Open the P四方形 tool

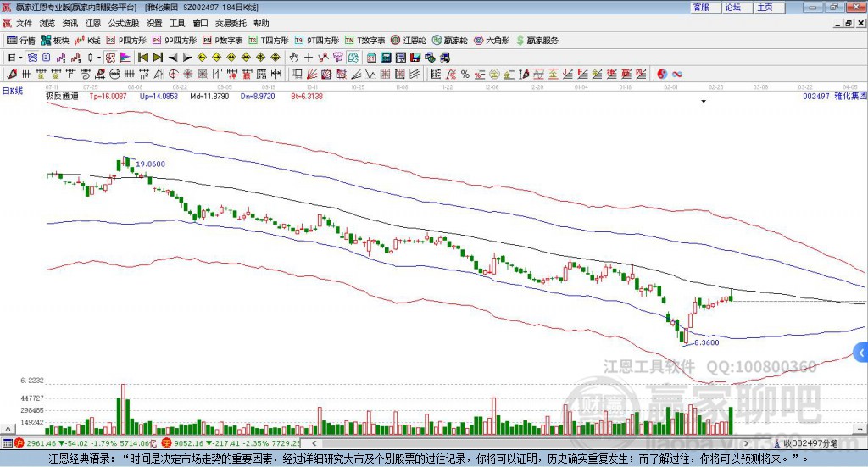tap(126, 41)
